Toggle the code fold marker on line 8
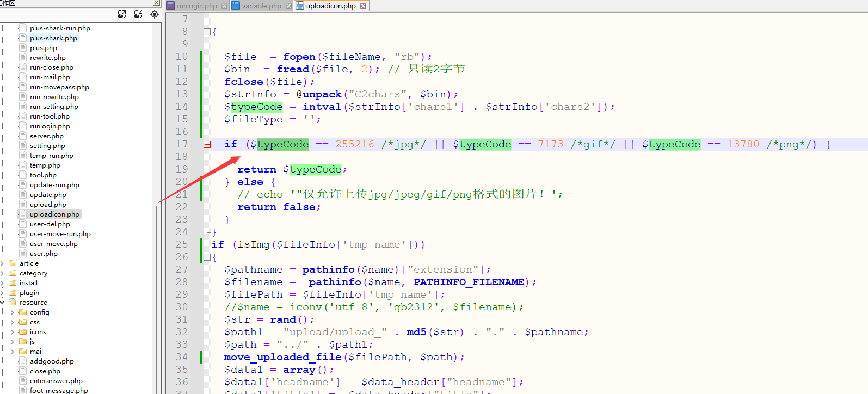Viewport: 868px width, 394px height. [x=207, y=32]
